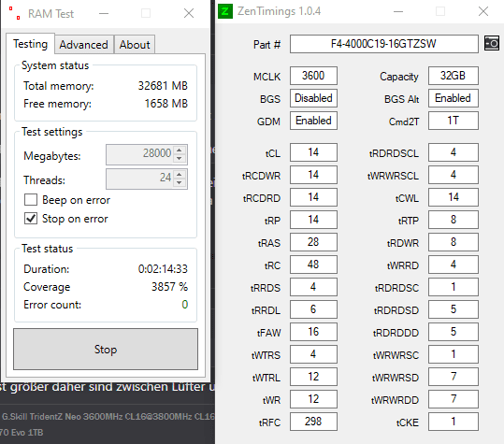Click the tRAS value 28
This screenshot has height=444, width=504.
tap(313, 242)
